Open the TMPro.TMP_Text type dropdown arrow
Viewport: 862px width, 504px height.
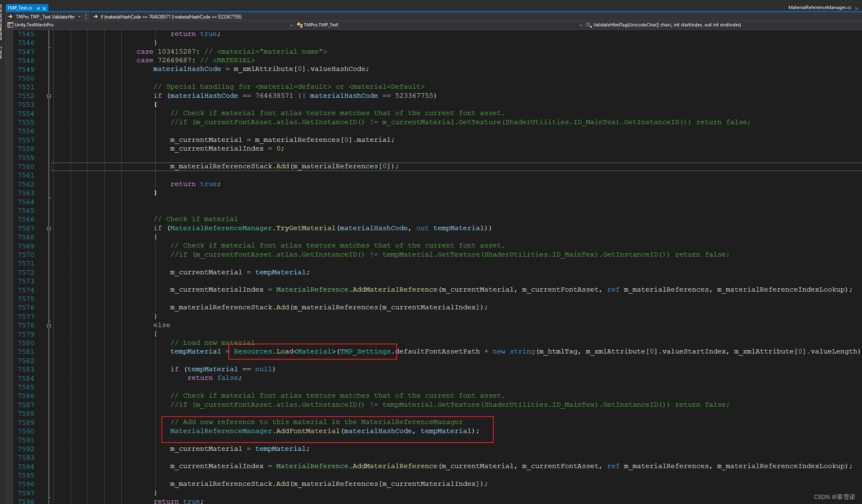580,25
